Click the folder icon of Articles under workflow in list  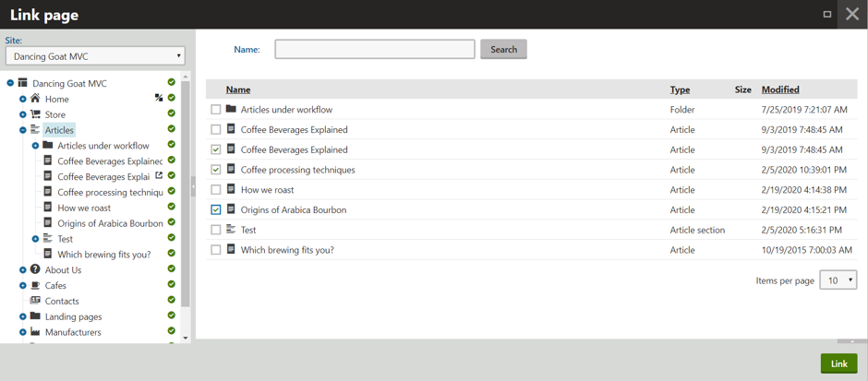(231, 109)
